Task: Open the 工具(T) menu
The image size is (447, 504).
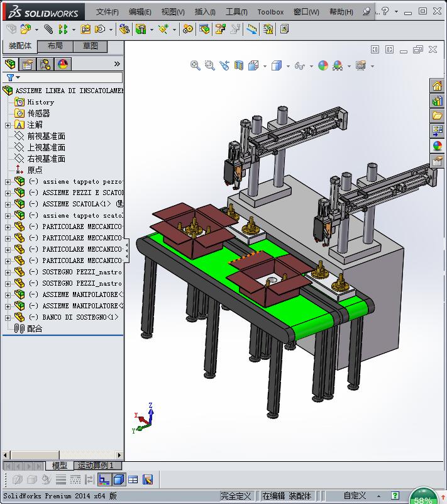Action: tap(236, 12)
